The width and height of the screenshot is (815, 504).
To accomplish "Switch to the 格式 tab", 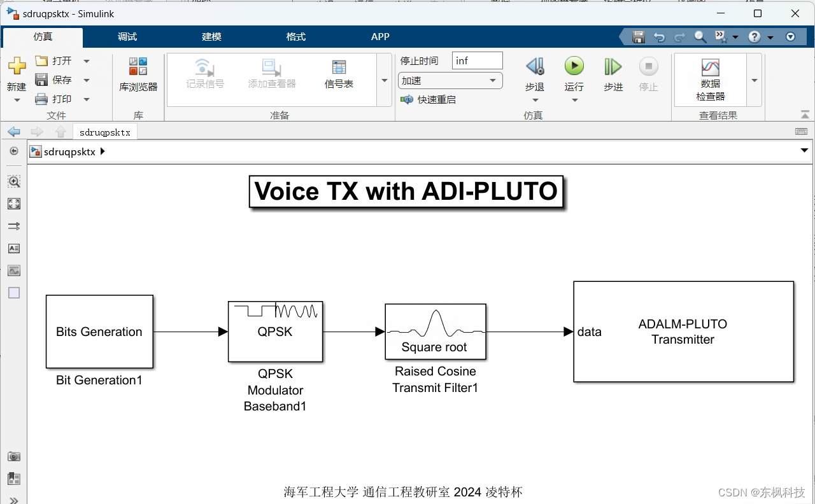I will 296,37.
